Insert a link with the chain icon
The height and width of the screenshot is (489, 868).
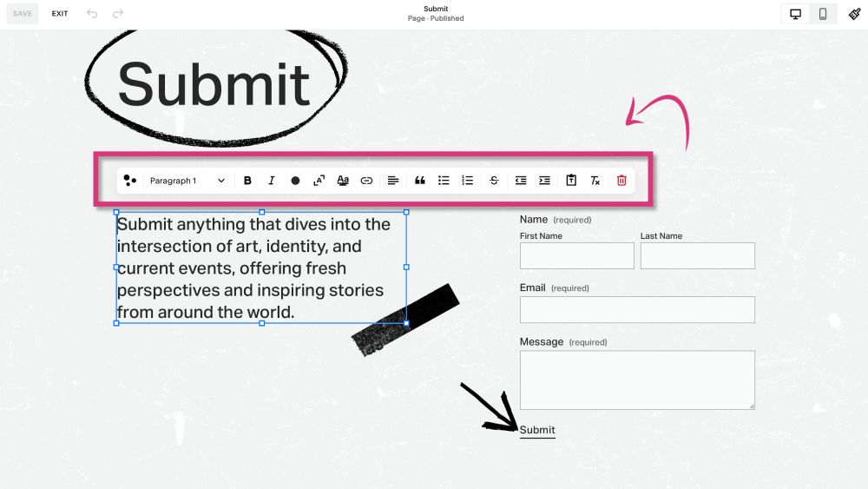pos(366,181)
